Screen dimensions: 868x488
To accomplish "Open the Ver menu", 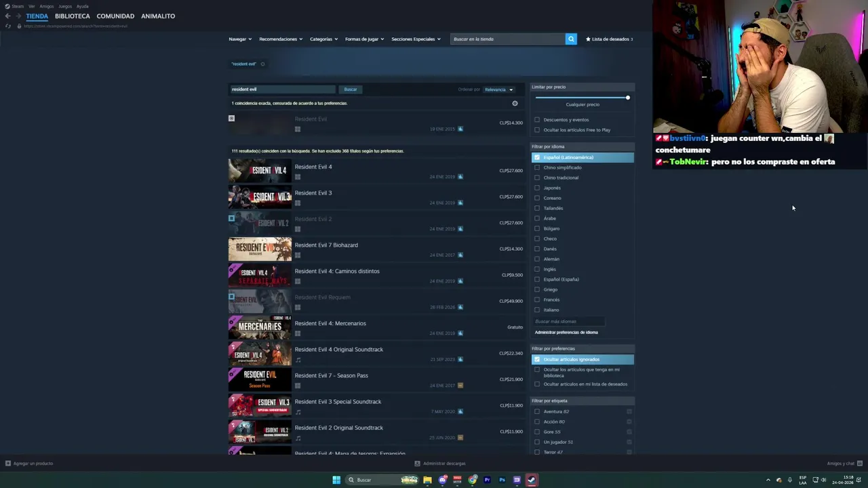I will click(31, 6).
